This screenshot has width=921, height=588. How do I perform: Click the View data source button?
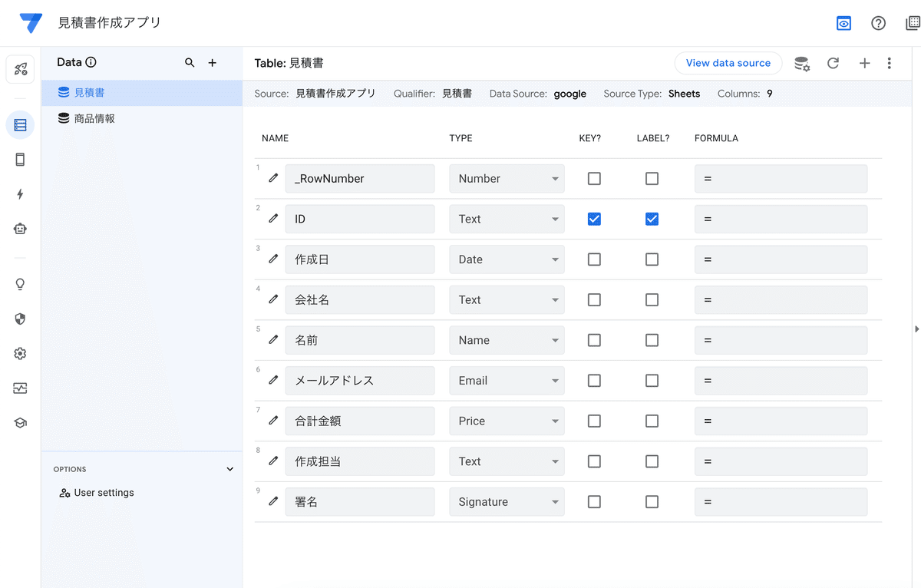point(728,63)
